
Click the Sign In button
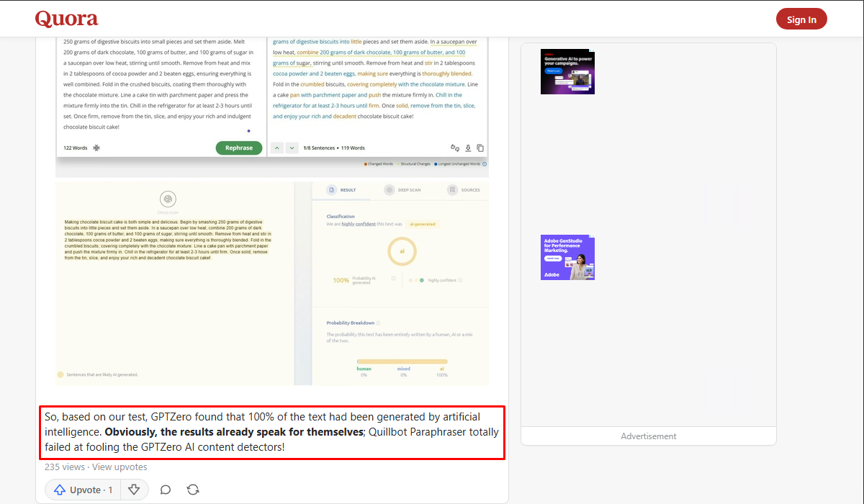coord(801,19)
